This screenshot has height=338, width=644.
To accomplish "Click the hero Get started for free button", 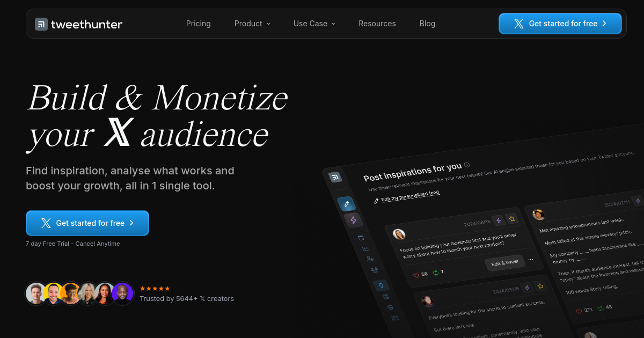I will tap(87, 223).
